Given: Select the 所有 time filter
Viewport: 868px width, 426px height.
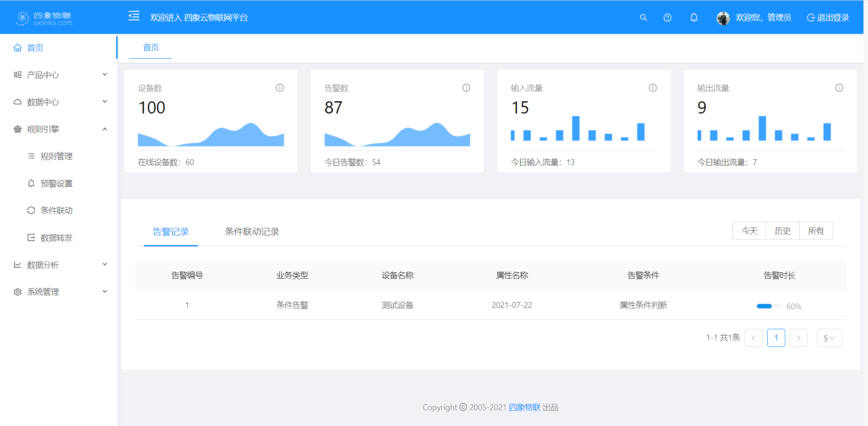Looking at the screenshot, I should (816, 231).
